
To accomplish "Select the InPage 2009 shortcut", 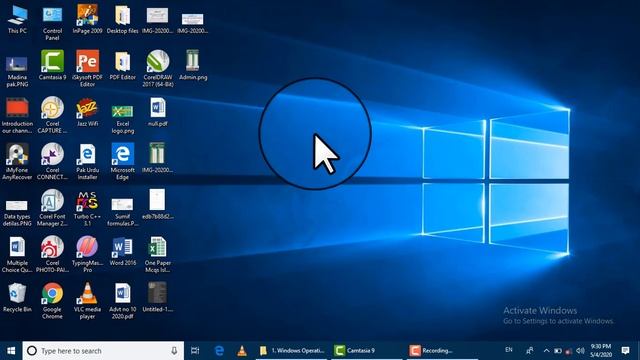I will click(87, 19).
